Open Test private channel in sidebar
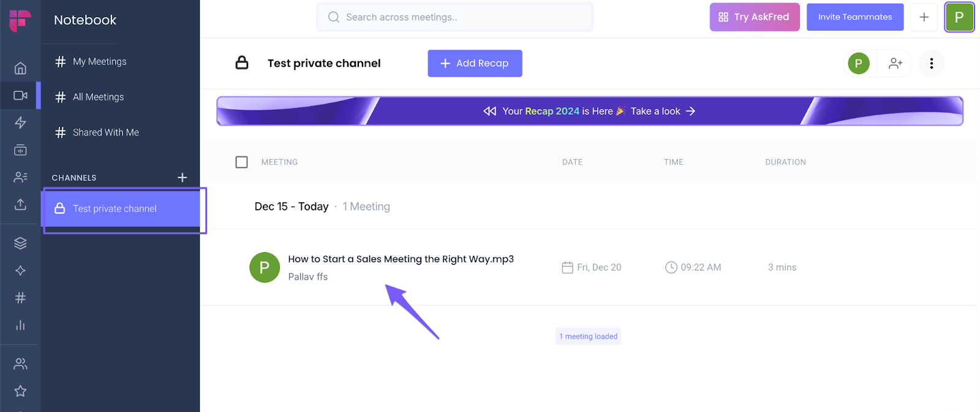This screenshot has width=980, height=412. click(x=115, y=208)
